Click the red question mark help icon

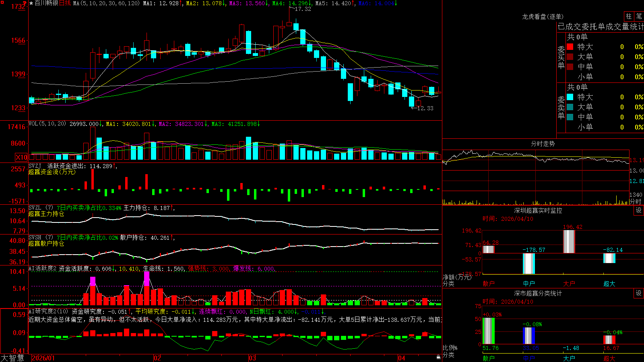tap(24, 4)
